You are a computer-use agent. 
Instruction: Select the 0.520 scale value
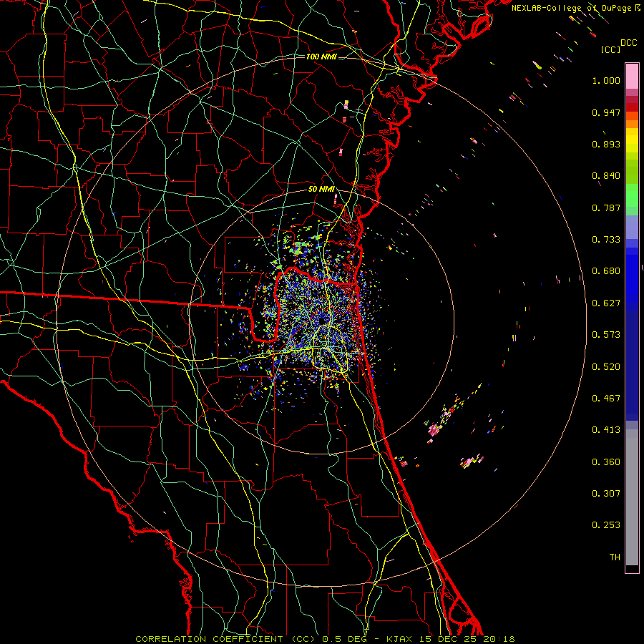606,367
